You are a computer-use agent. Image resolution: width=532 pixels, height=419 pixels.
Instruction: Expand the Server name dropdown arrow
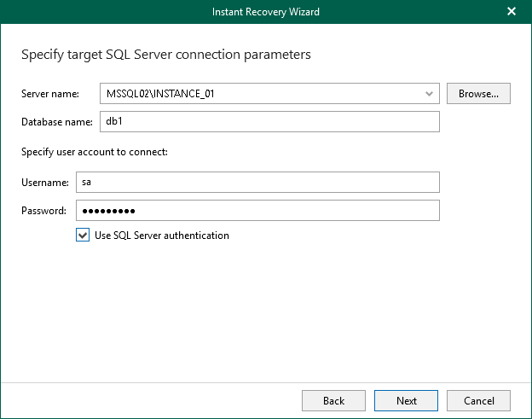pyautogui.click(x=429, y=94)
